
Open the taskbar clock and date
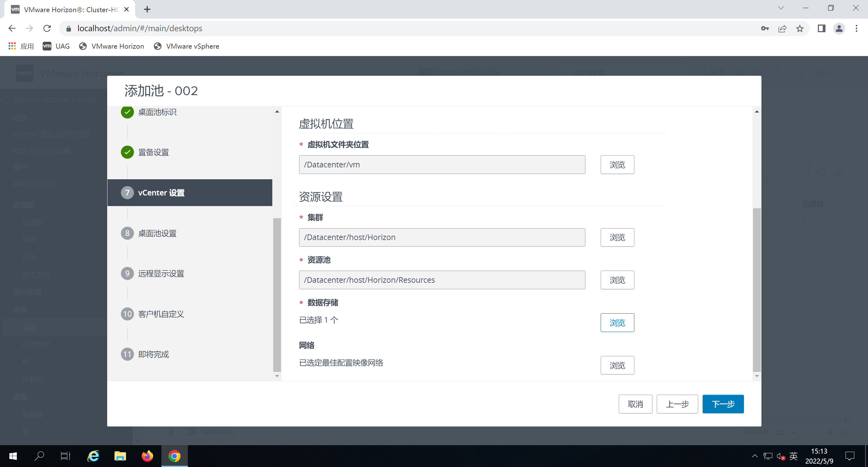[x=819, y=456]
